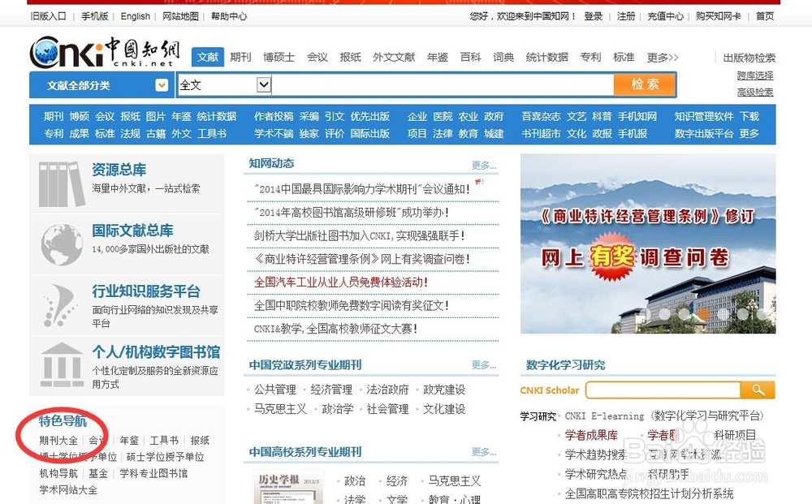Open 全国高职高专院校招生计划分析系统

tap(649, 493)
